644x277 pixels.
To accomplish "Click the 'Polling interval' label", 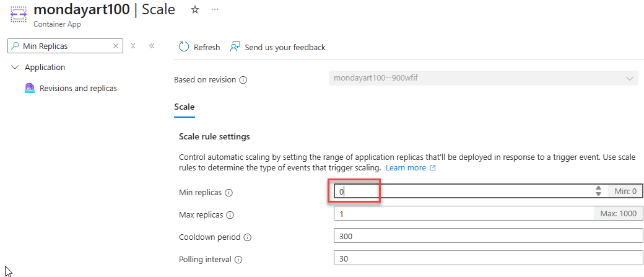I will click(206, 260).
